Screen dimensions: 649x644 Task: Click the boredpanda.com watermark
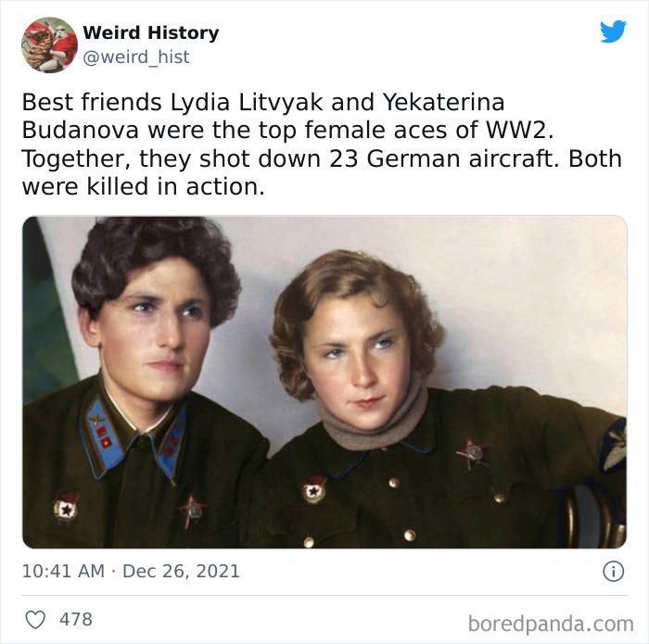[x=551, y=624]
